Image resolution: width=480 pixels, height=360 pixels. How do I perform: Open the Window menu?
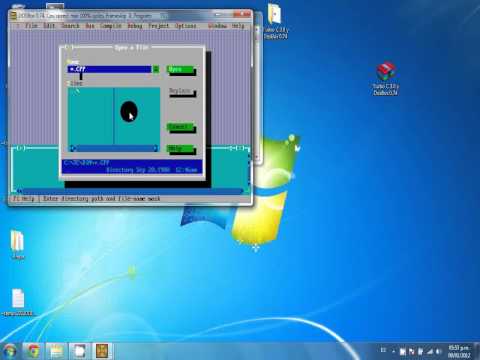coord(217,26)
